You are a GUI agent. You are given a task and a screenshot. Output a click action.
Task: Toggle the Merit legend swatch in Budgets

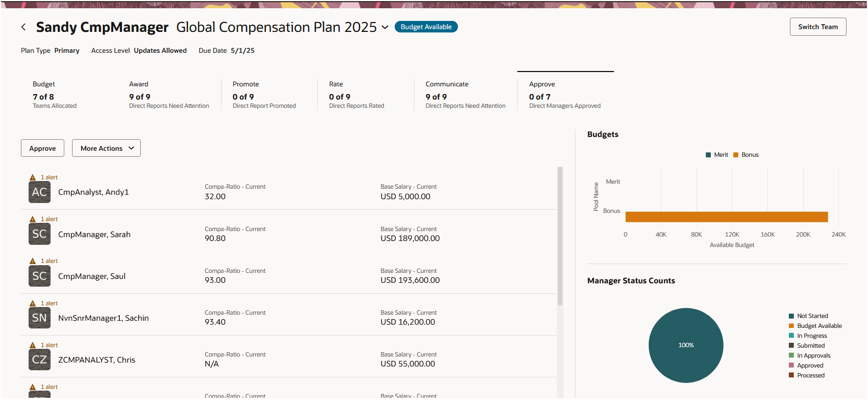pyautogui.click(x=709, y=155)
